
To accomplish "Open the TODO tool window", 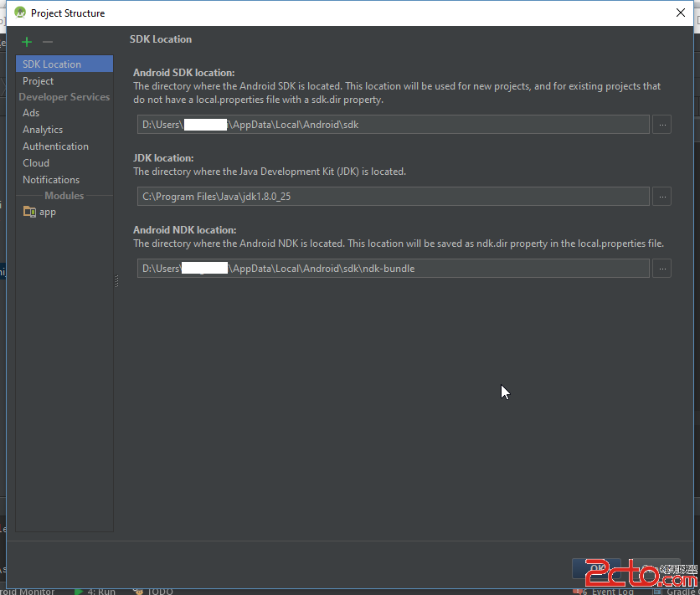I will pos(153,592).
